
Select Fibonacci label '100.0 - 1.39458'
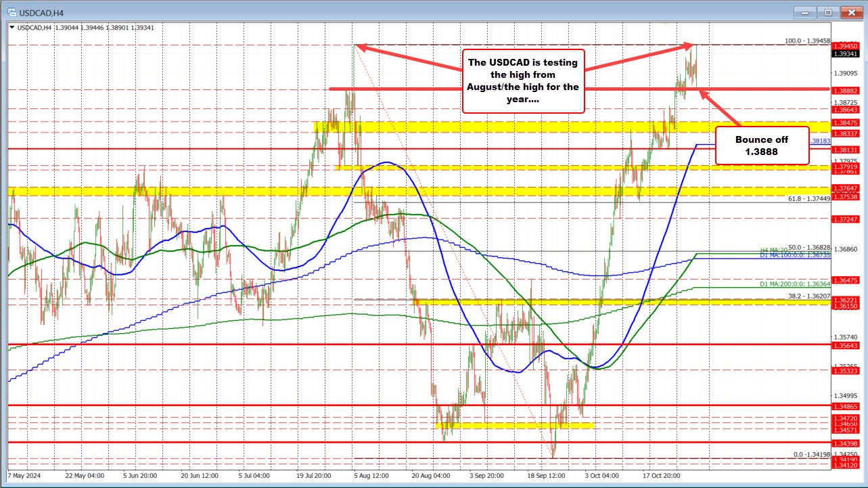click(x=806, y=41)
